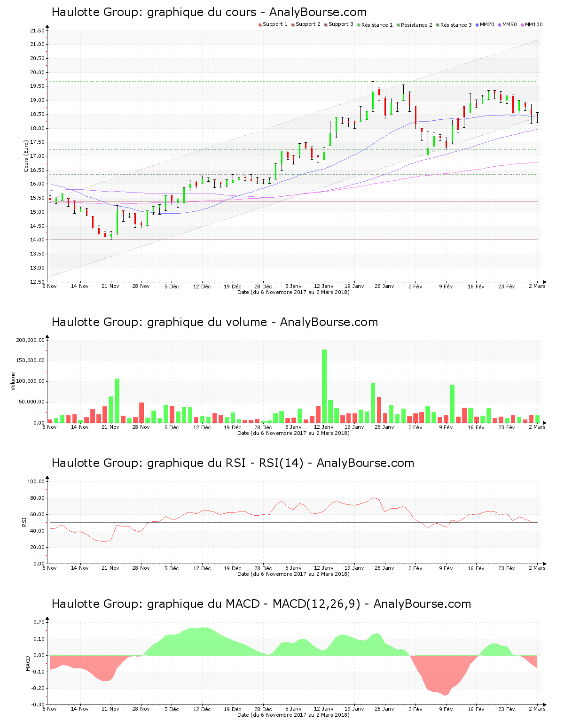This screenshot has width=564, height=728.
Task: Select the 'Résistance 3' legend label
Action: coord(456,25)
